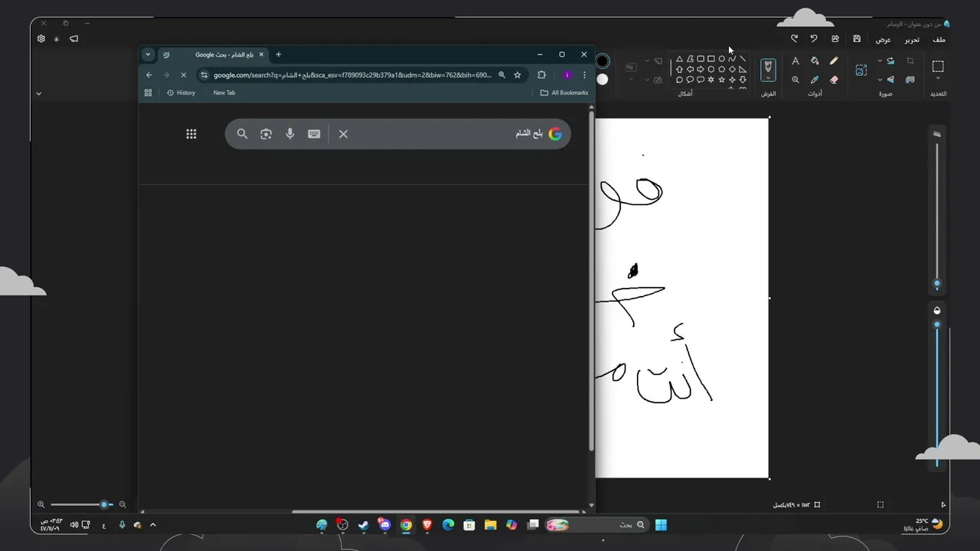Open a new Chrome tab
Screen dimensions: 980x551
tap(279, 54)
